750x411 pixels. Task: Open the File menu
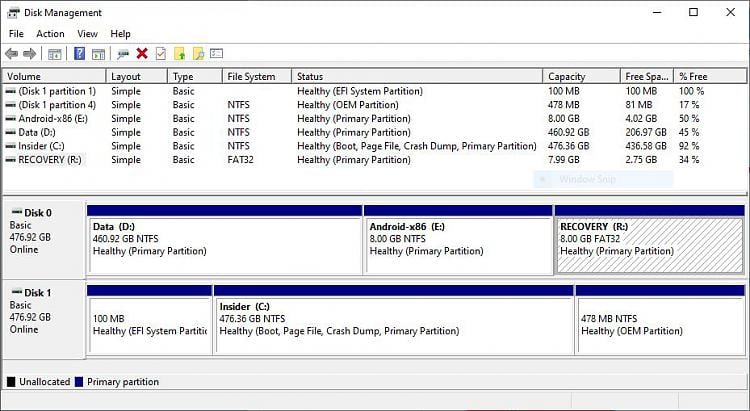coord(16,33)
